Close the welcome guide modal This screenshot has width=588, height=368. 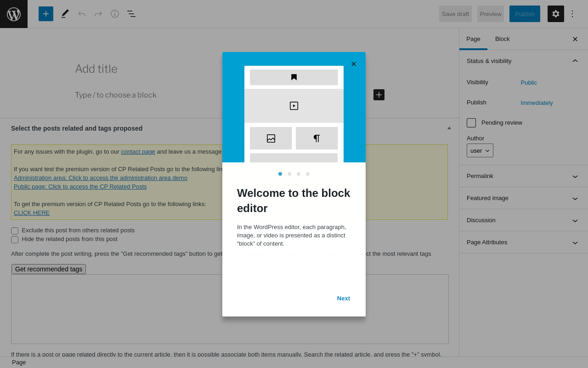(x=354, y=64)
